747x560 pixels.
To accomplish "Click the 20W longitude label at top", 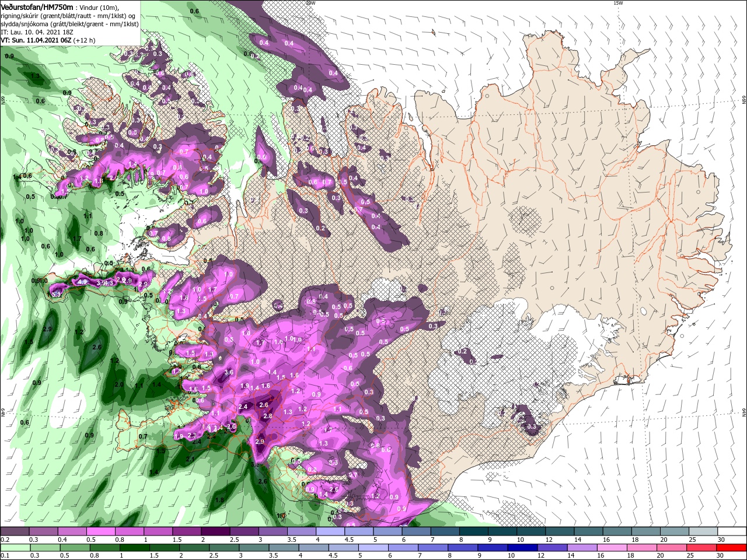I will pyautogui.click(x=310, y=3).
